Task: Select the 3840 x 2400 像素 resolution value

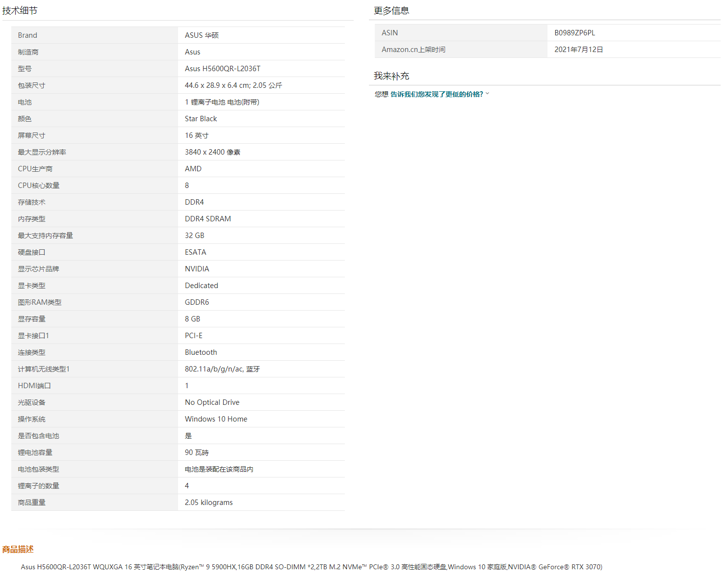Action: (212, 152)
